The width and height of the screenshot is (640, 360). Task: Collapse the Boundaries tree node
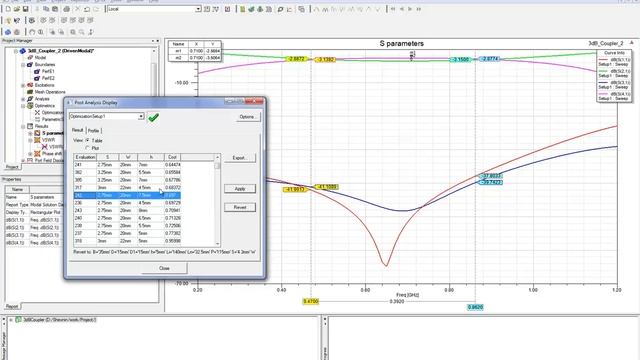pos(23,64)
